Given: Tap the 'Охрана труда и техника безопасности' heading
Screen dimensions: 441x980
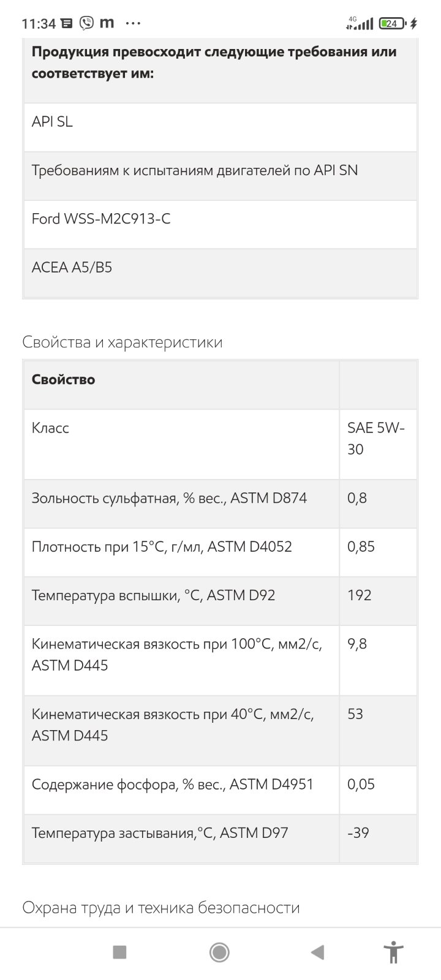Looking at the screenshot, I should (x=161, y=907).
